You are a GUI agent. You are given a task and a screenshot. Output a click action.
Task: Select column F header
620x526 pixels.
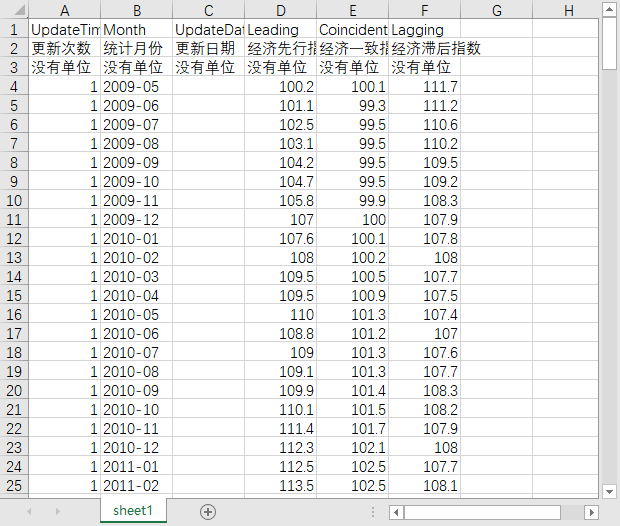tap(425, 10)
